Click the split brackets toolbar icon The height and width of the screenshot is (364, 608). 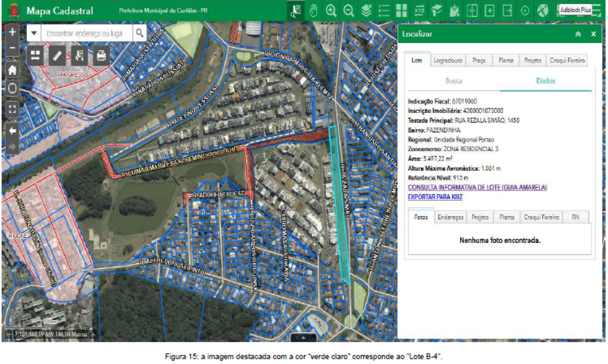(472, 11)
